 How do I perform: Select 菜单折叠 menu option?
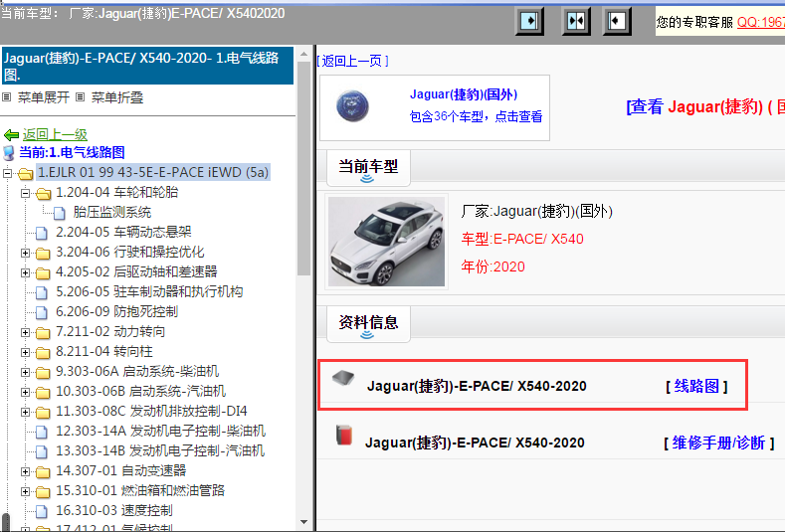point(117,97)
